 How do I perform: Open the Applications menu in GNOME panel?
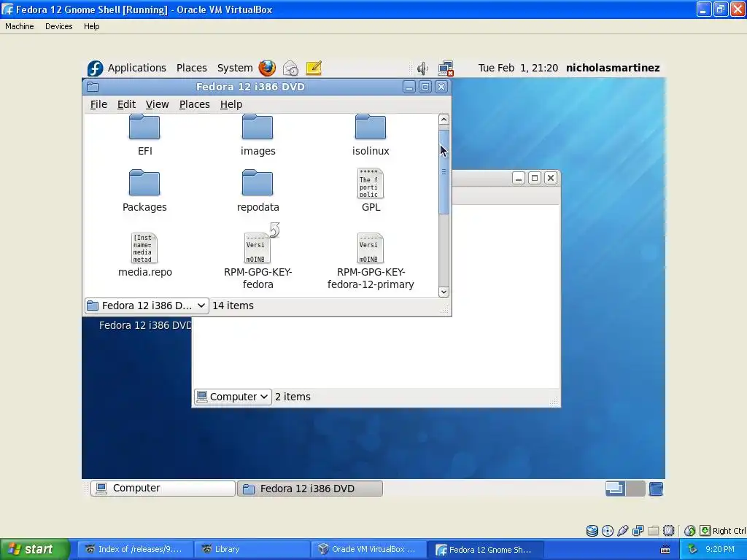(x=136, y=68)
